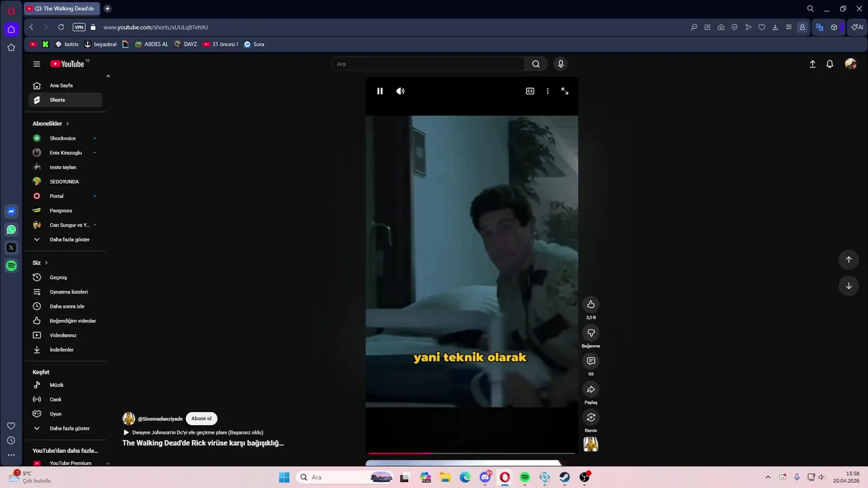The height and width of the screenshot is (488, 868).
Task: Expand subscriptions with Daha fazla göster
Action: pyautogui.click(x=65, y=239)
